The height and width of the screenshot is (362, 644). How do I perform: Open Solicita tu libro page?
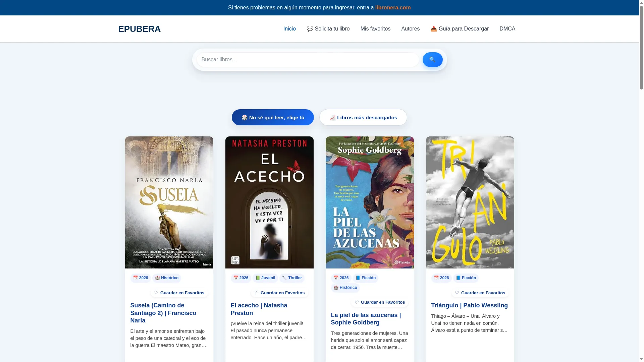point(328,29)
